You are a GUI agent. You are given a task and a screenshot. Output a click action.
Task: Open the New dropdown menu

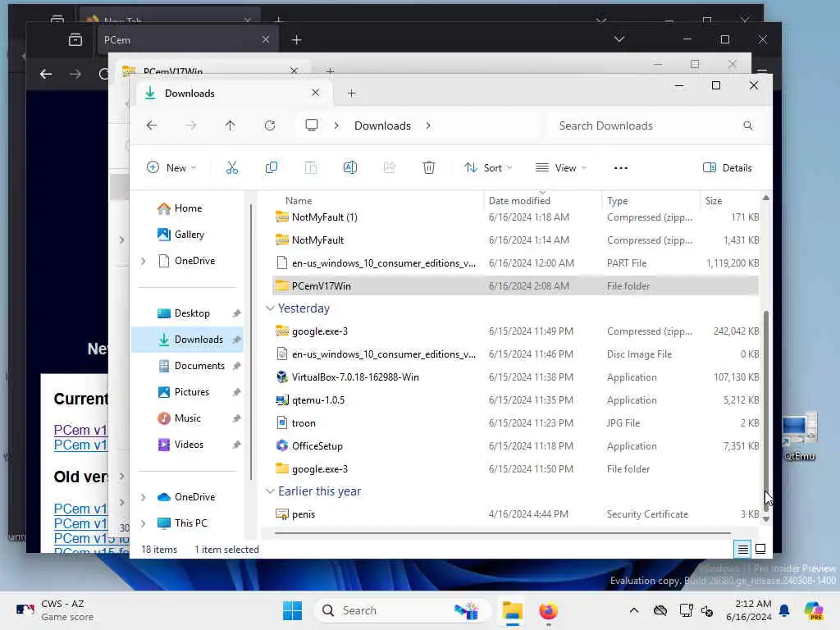point(171,167)
